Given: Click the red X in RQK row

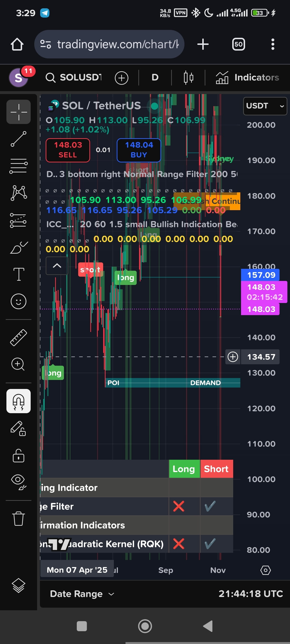Looking at the screenshot, I should click(179, 544).
